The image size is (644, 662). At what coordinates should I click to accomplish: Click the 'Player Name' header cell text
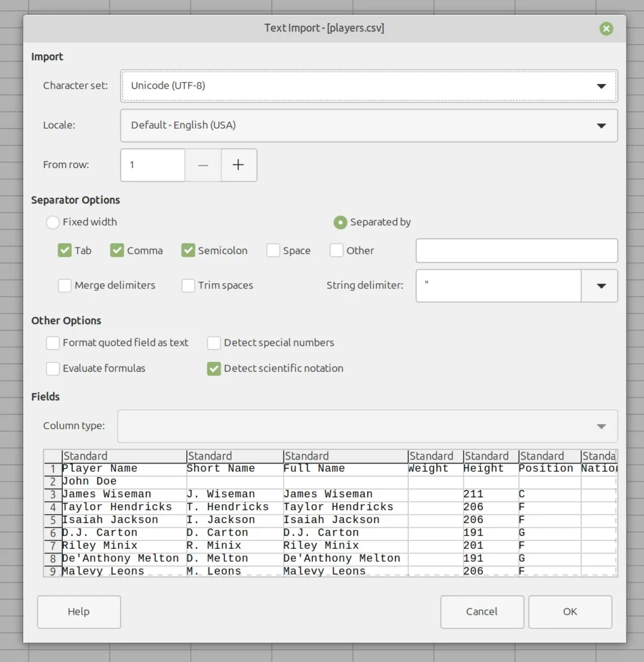100,468
